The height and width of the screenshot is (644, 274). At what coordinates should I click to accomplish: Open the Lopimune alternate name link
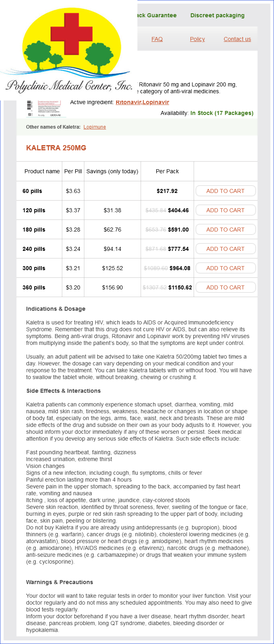click(95, 127)
